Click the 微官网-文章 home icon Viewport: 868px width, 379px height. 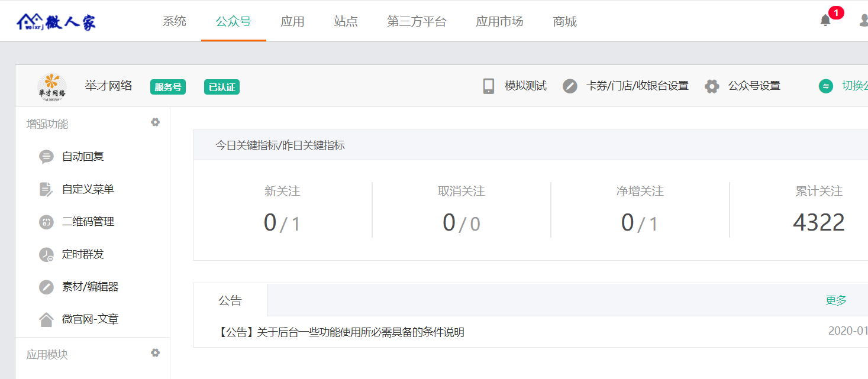pos(46,320)
